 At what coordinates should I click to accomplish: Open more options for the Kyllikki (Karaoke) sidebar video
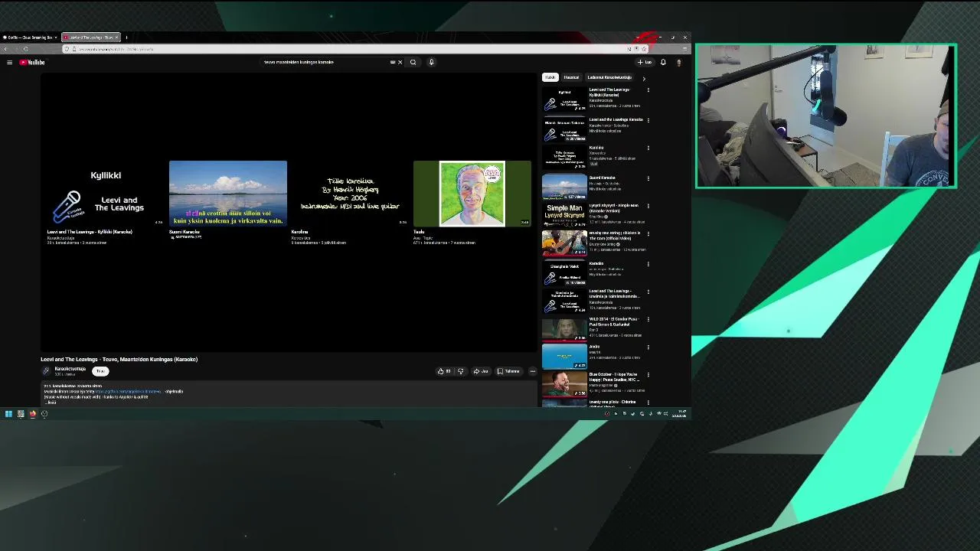point(648,90)
